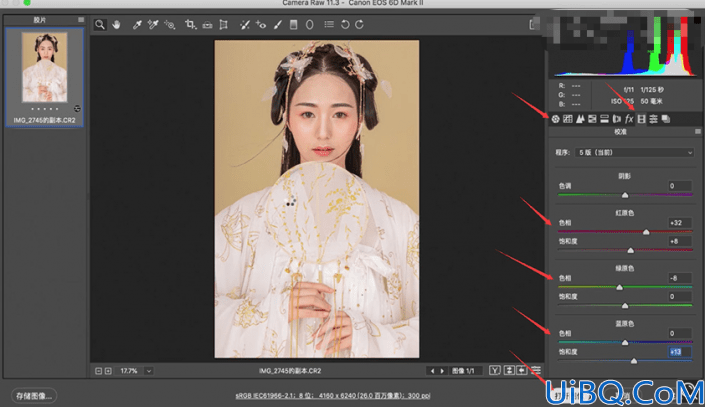Click the Save Image button
The width and height of the screenshot is (705, 407).
(34, 396)
